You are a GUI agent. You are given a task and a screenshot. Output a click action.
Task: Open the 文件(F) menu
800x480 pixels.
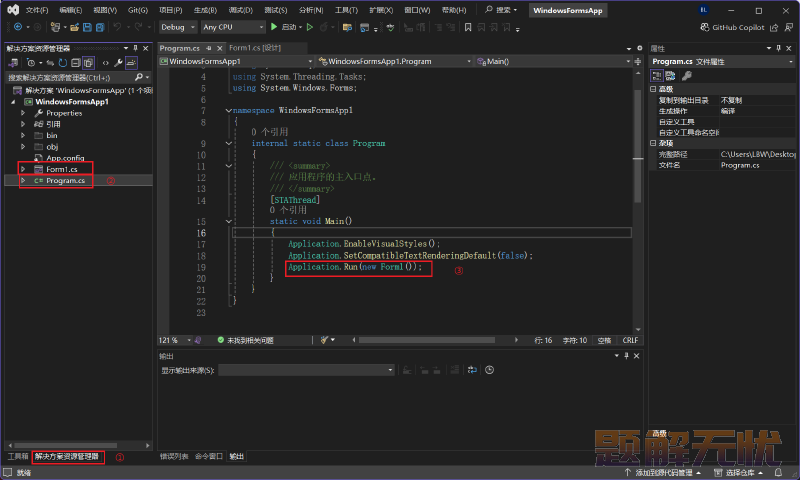coord(37,10)
